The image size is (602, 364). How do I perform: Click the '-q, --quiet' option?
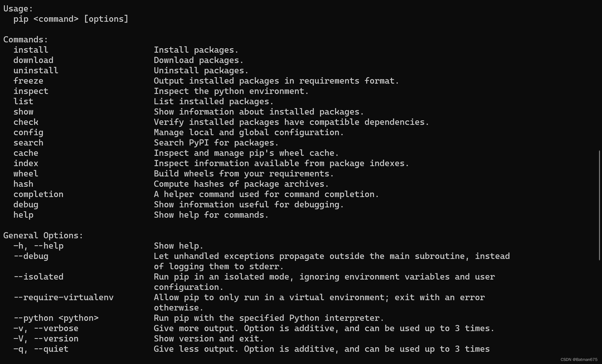tap(41, 349)
